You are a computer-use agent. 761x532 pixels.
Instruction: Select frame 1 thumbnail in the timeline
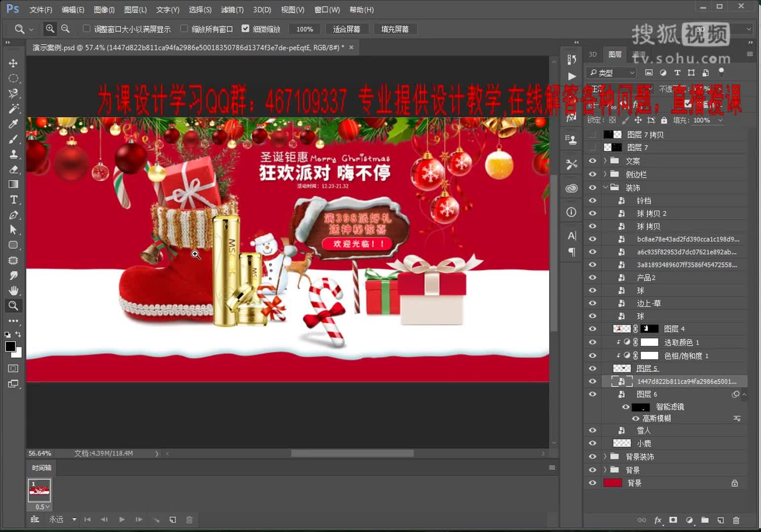[39, 490]
